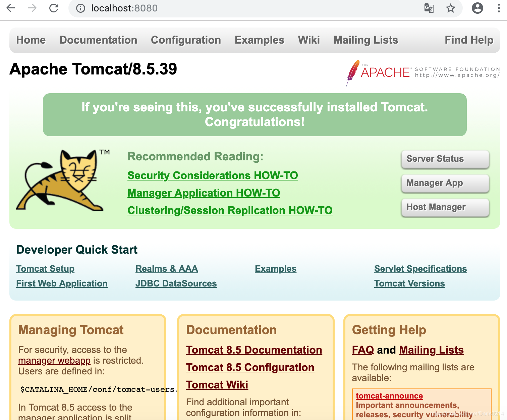The width and height of the screenshot is (507, 420).
Task: Open the Tomcat Versions link
Action: coord(409,283)
